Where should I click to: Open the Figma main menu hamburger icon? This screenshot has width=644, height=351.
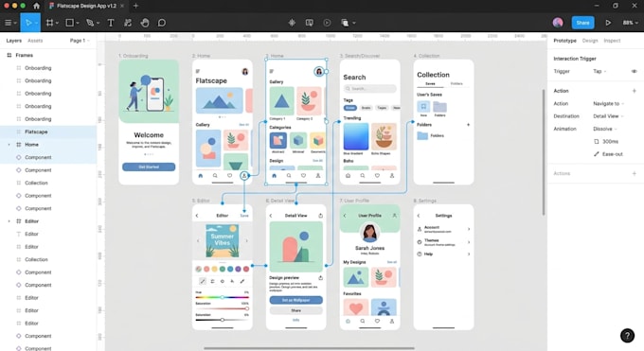(8, 23)
